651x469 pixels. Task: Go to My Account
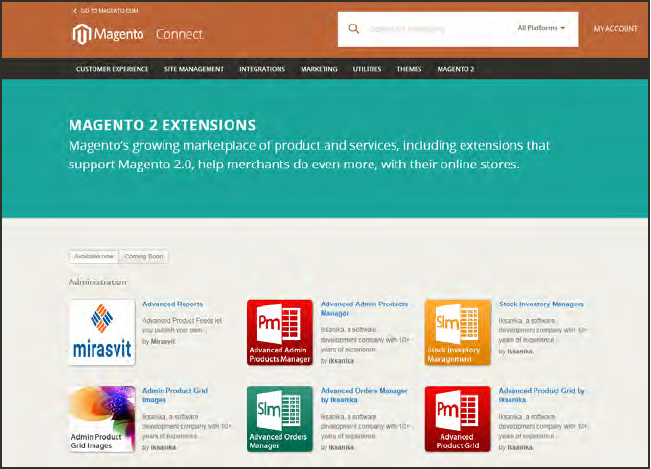pyautogui.click(x=615, y=29)
